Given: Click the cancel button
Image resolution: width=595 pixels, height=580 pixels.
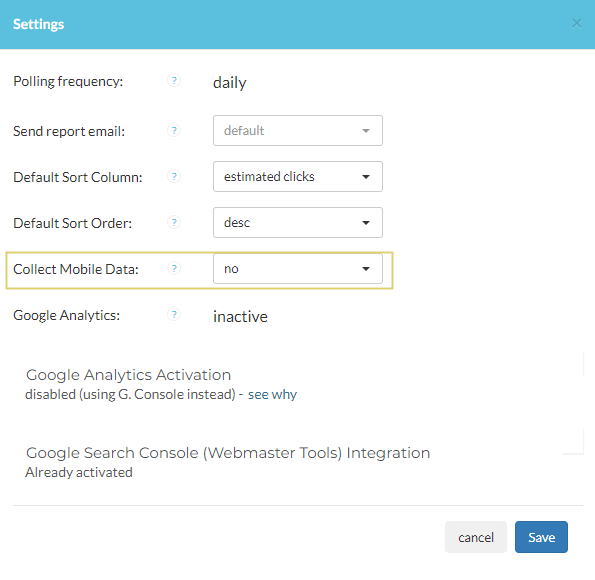Looking at the screenshot, I should 475,537.
